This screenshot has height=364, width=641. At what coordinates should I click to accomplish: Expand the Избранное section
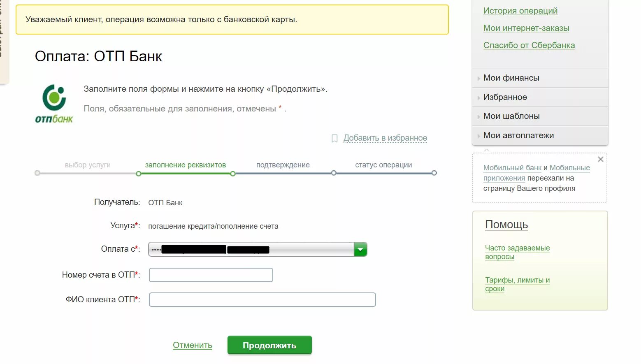[x=540, y=97]
